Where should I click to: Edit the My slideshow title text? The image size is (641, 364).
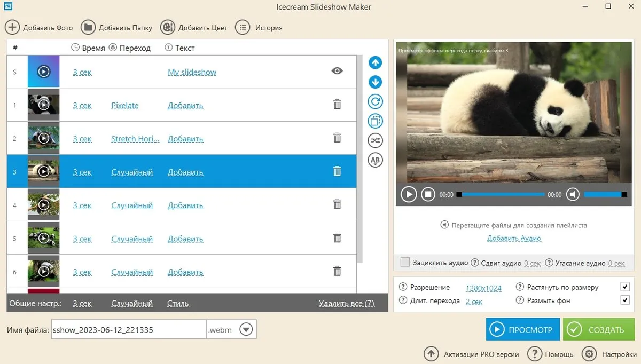tap(192, 72)
